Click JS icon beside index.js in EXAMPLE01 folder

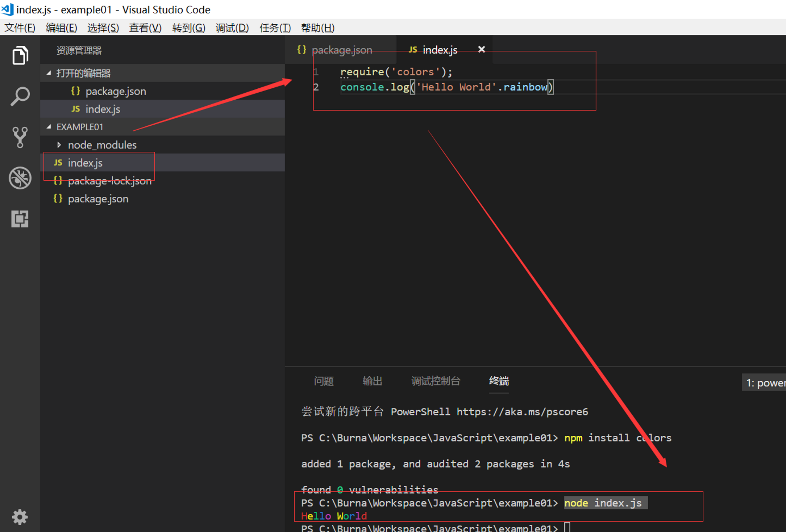pos(58,163)
